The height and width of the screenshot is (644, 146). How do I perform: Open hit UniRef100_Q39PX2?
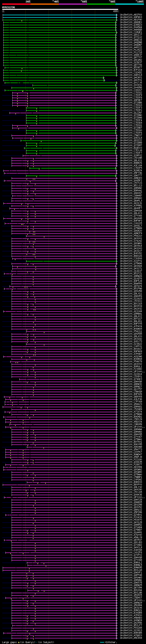pos(131,155)
